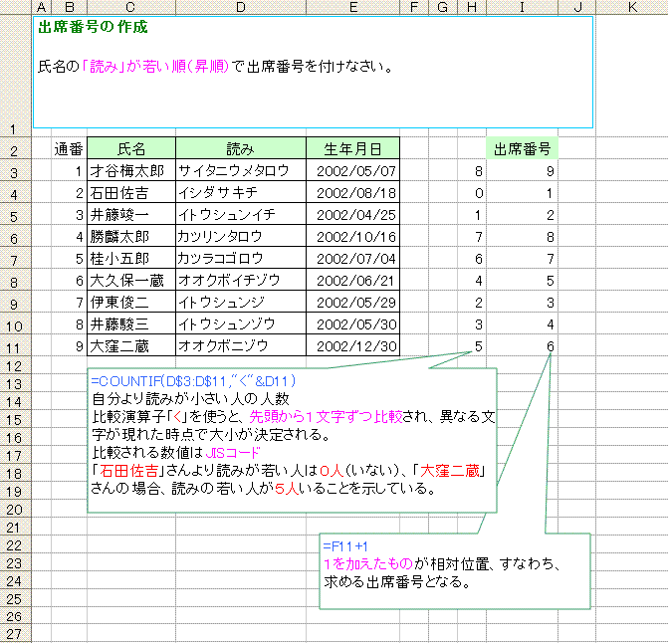Select birthdate cell 2002/12/30

pyautogui.click(x=353, y=345)
